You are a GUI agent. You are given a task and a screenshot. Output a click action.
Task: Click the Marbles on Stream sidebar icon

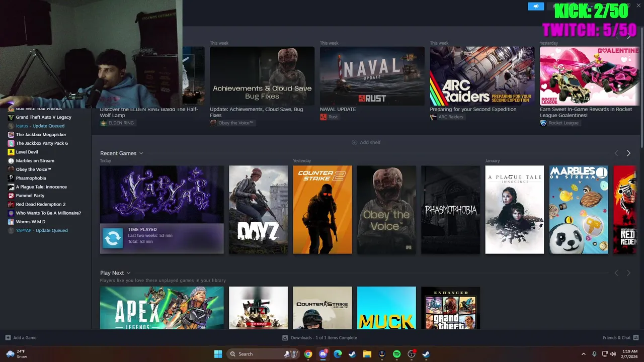(x=11, y=161)
